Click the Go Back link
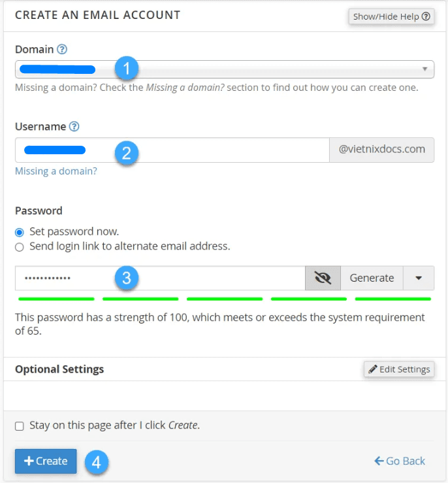This screenshot has height=483, width=448. click(400, 461)
